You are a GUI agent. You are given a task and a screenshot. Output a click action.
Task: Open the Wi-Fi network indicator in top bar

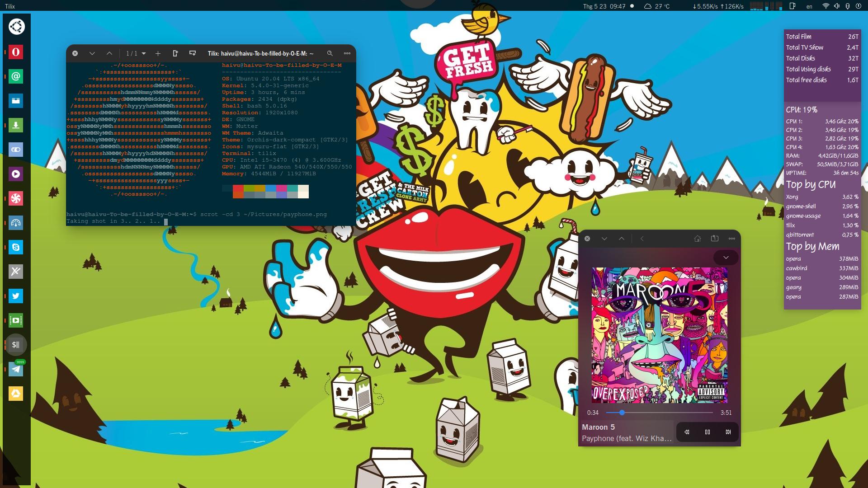click(x=826, y=6)
